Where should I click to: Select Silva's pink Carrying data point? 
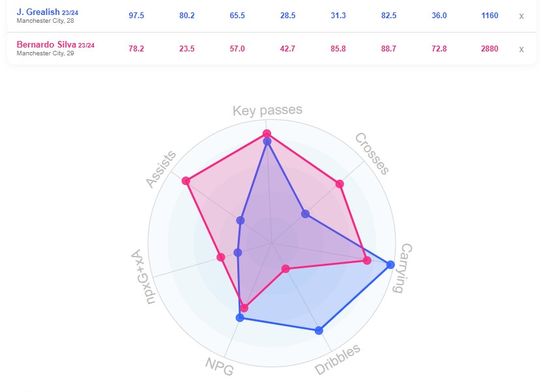pyautogui.click(x=367, y=261)
